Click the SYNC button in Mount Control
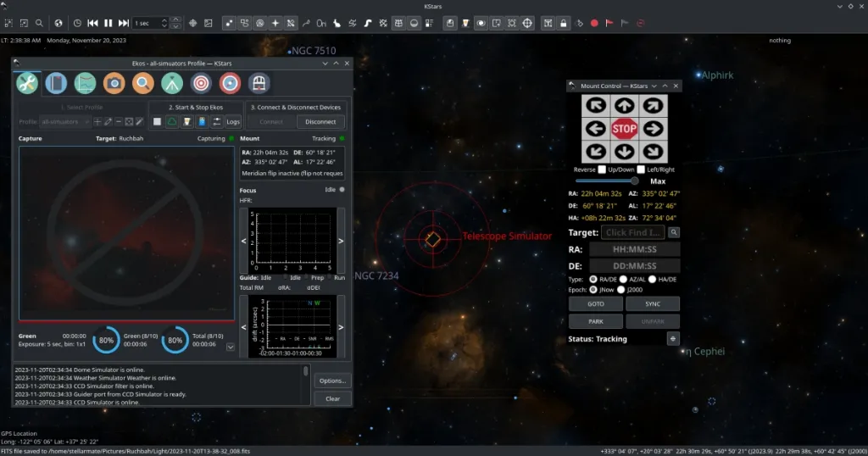Screen dimensions: 868x456 653,303
